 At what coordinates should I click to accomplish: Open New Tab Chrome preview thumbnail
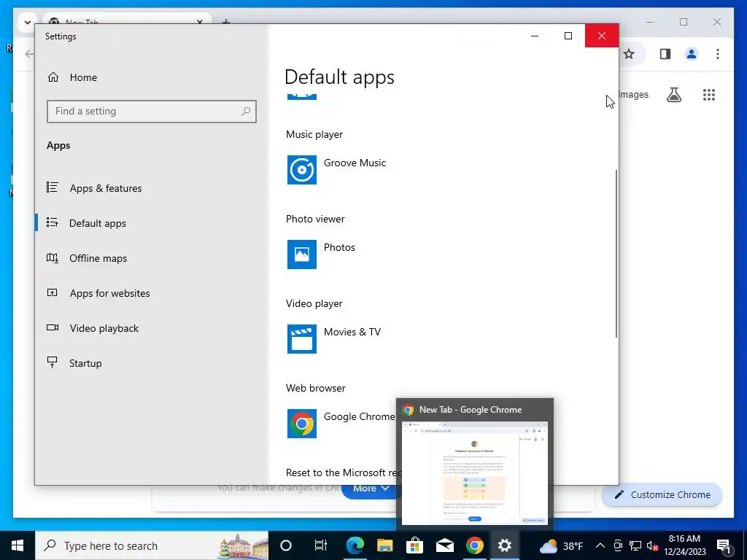(x=474, y=472)
